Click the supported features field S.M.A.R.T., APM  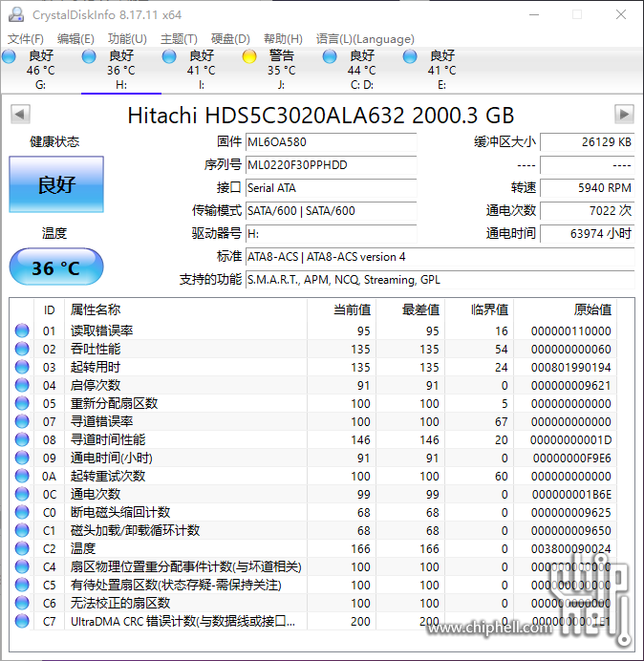[440, 280]
